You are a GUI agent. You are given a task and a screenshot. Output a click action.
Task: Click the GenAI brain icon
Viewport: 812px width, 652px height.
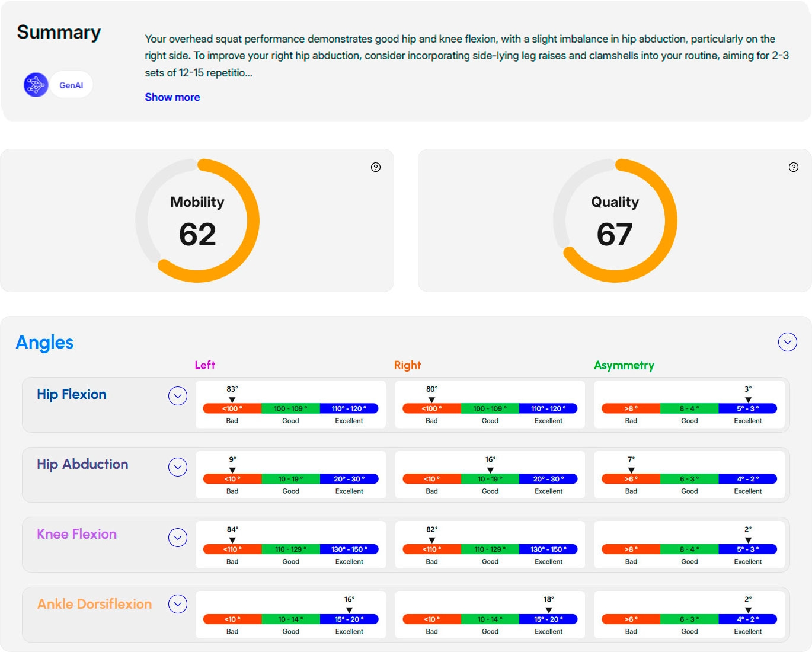coord(36,85)
